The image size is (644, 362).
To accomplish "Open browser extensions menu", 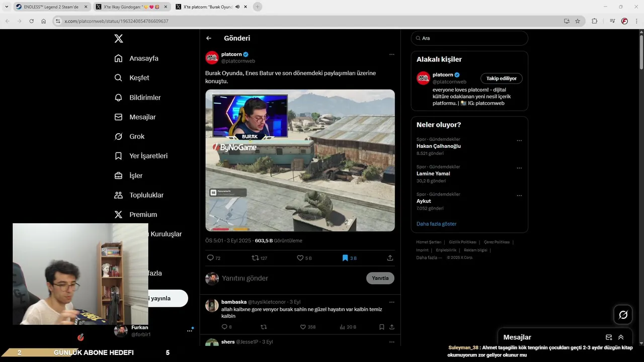I will (x=595, y=21).
